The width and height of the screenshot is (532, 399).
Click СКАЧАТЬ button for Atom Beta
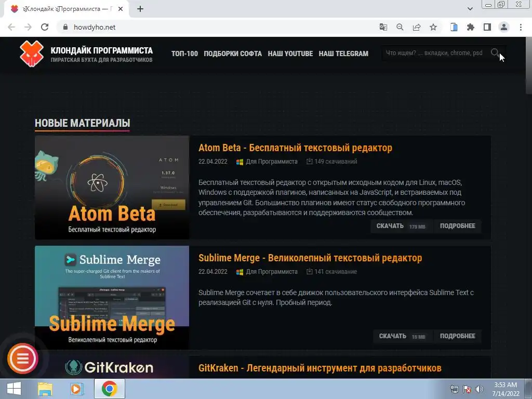point(401,226)
